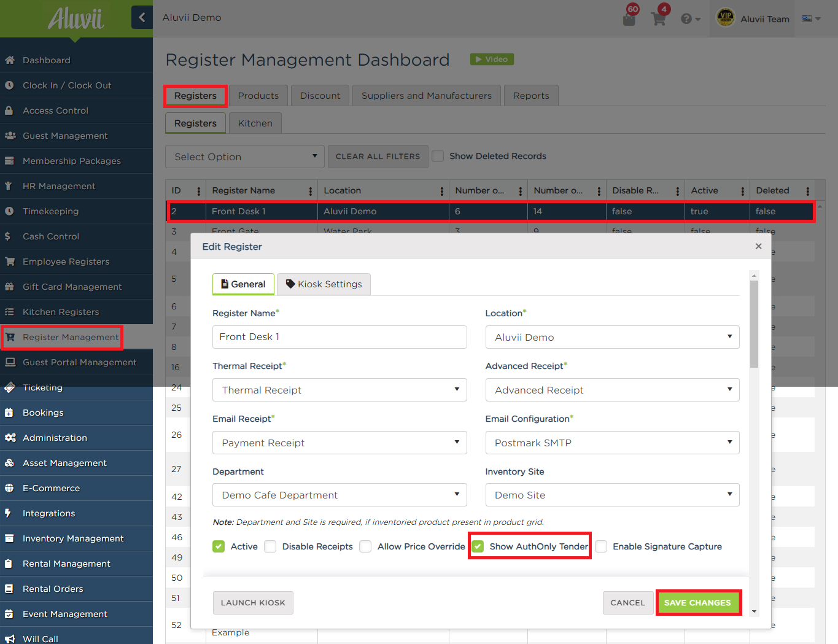Open the Email Configuration dropdown
The width and height of the screenshot is (838, 644).
612,443
